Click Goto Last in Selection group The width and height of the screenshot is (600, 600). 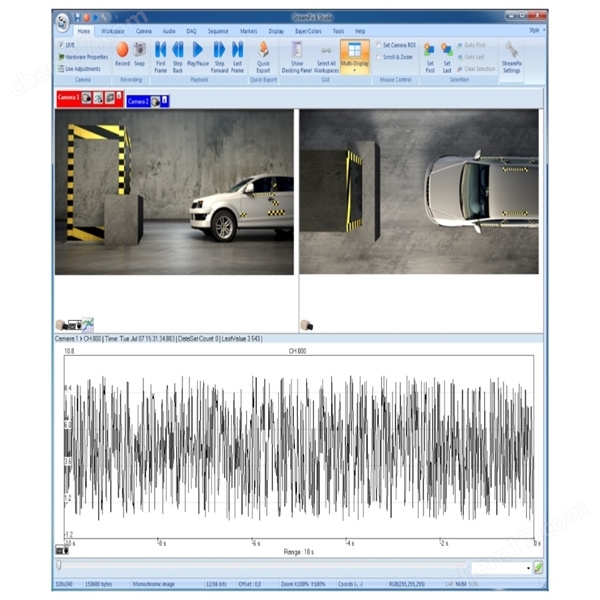[471, 57]
